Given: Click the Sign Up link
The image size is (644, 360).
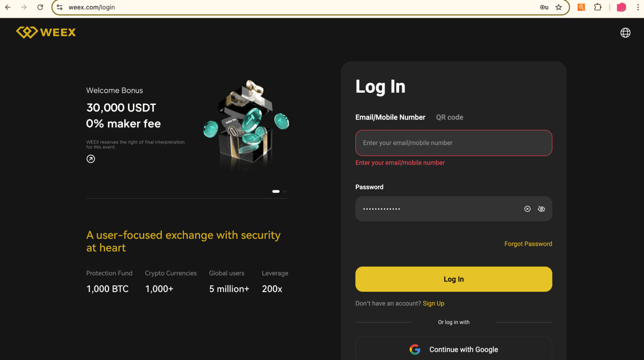Looking at the screenshot, I should coord(433,303).
